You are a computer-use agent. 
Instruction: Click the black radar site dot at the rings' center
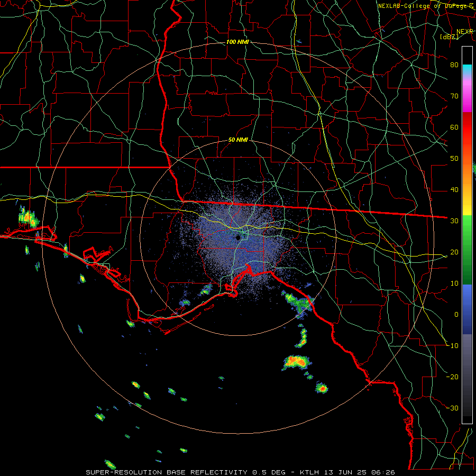239,237
